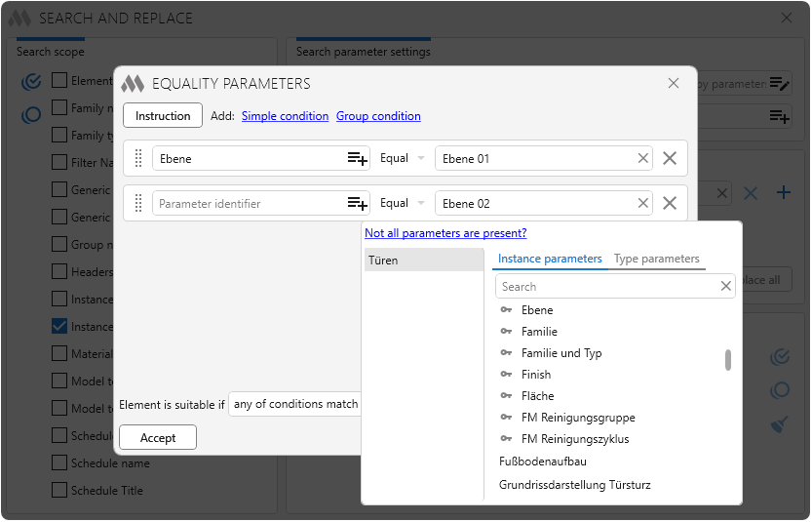
Task: Click the uncheck-all circle icon in Search scope
Action: 31,114
